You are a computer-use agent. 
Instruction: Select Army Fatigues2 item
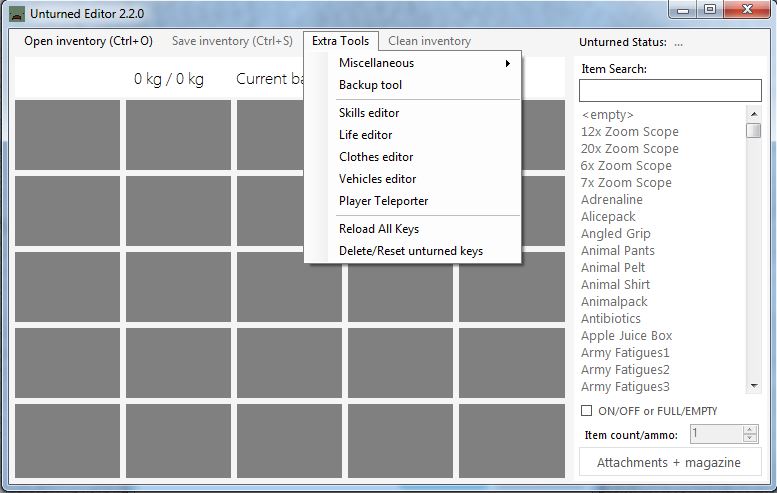(x=625, y=370)
